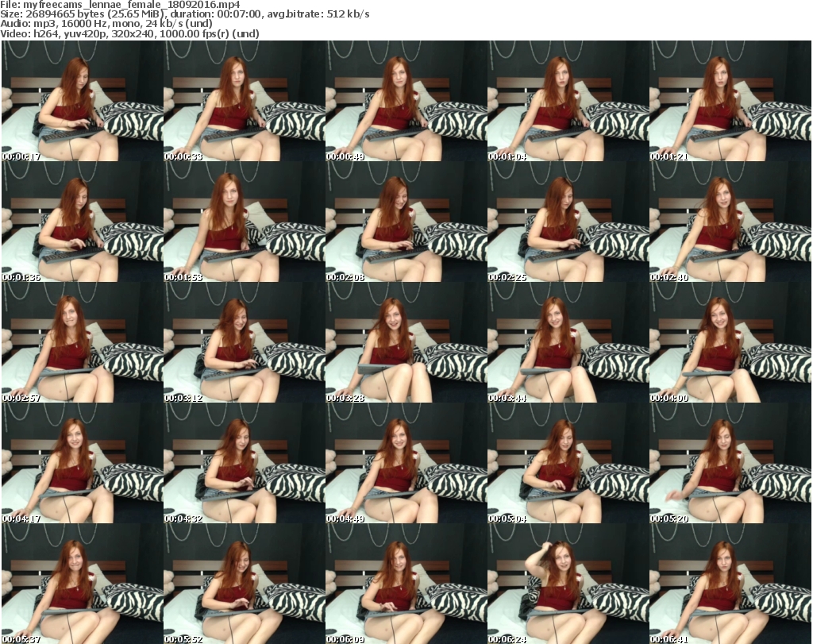
Task: Choose the frame stamped 00:05:20
Action: coord(730,463)
